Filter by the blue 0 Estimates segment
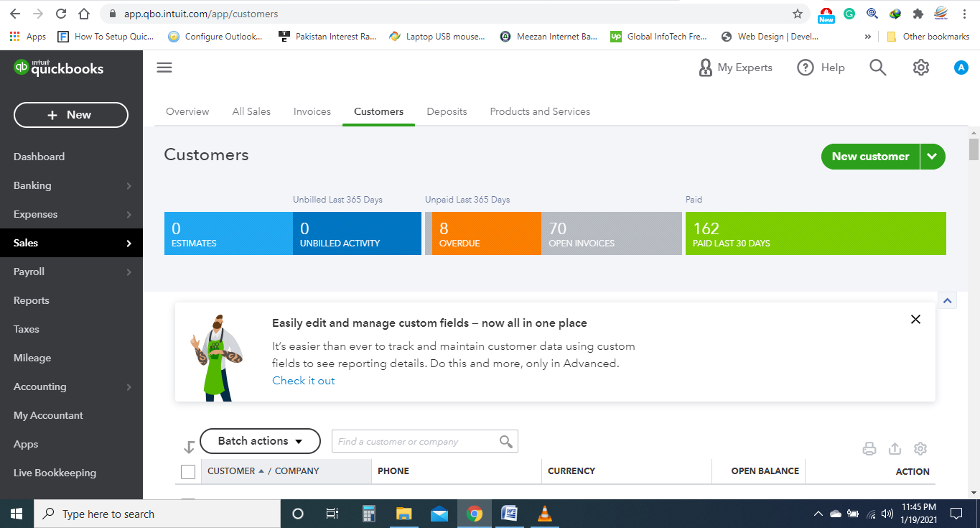Image resolution: width=980 pixels, height=528 pixels. pyautogui.click(x=228, y=233)
